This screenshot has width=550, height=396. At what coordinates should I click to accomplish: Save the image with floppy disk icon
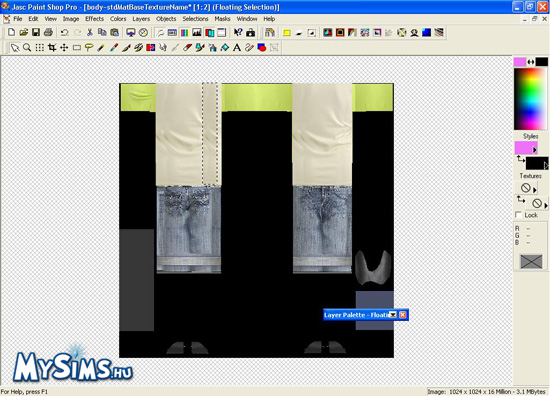[x=36, y=33]
